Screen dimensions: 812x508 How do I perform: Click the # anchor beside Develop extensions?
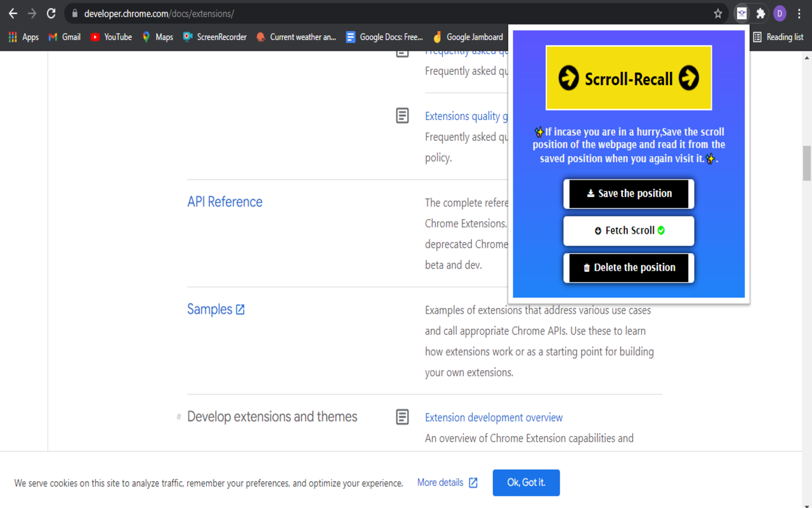point(179,417)
